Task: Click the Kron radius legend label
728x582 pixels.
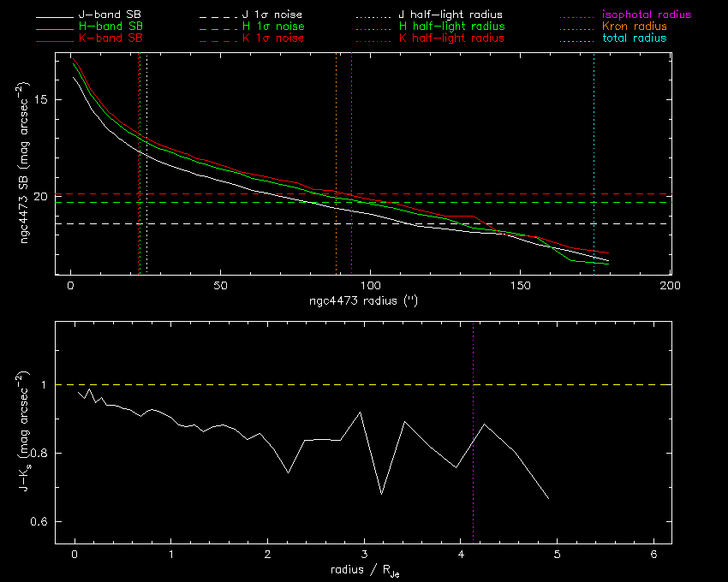Action: (x=635, y=27)
